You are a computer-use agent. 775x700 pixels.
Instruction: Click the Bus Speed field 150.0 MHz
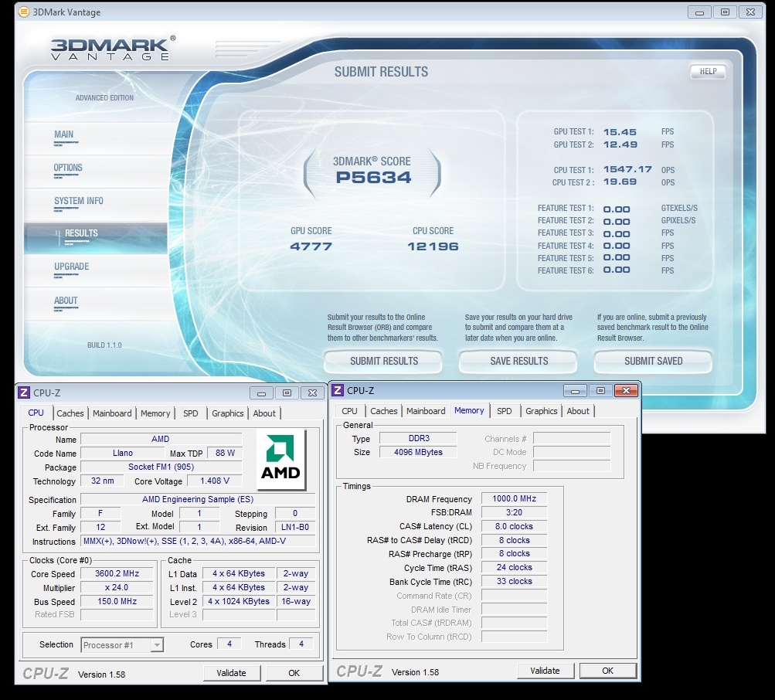117,601
